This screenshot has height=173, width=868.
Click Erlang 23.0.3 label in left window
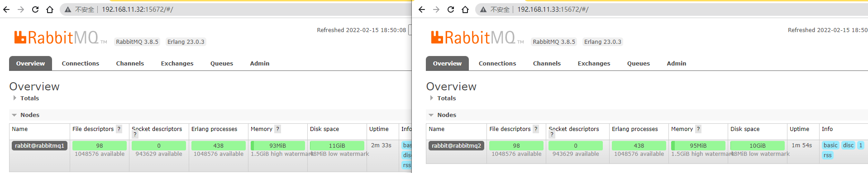pos(186,42)
